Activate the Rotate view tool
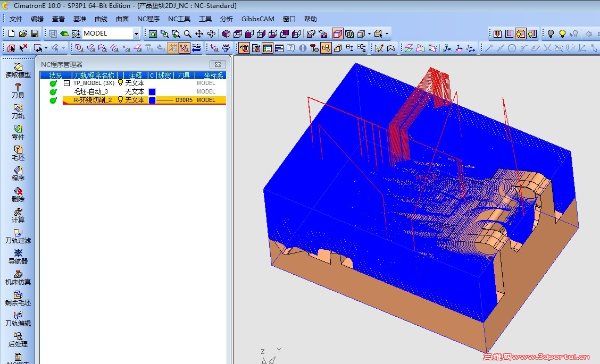The width and height of the screenshot is (600, 364). point(211,33)
